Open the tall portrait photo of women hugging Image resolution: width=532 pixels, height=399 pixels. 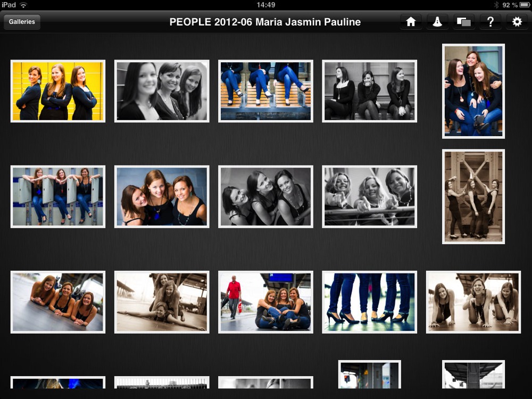pos(473,91)
